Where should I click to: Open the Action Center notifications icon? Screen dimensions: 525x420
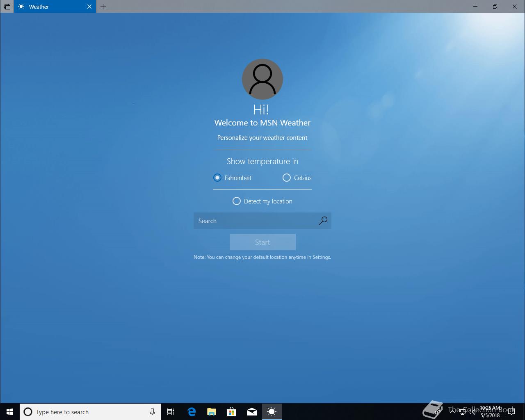511,412
